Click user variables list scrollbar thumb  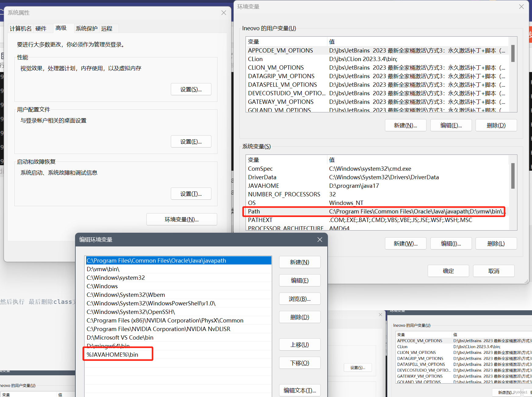tap(513, 53)
